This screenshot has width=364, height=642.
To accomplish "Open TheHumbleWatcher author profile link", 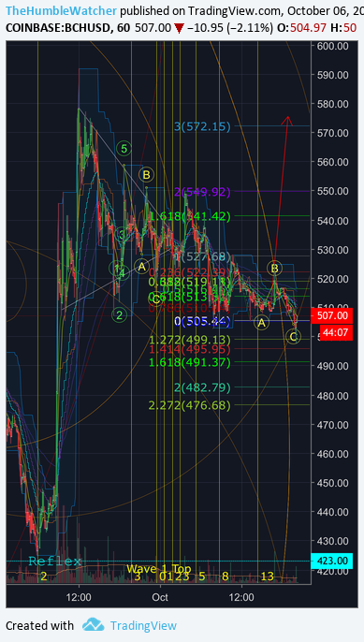I will (x=62, y=10).
